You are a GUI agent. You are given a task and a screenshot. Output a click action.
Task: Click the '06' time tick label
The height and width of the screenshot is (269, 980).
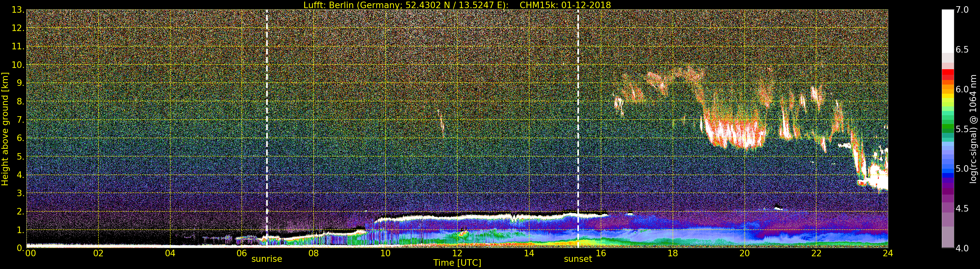pyautogui.click(x=242, y=253)
